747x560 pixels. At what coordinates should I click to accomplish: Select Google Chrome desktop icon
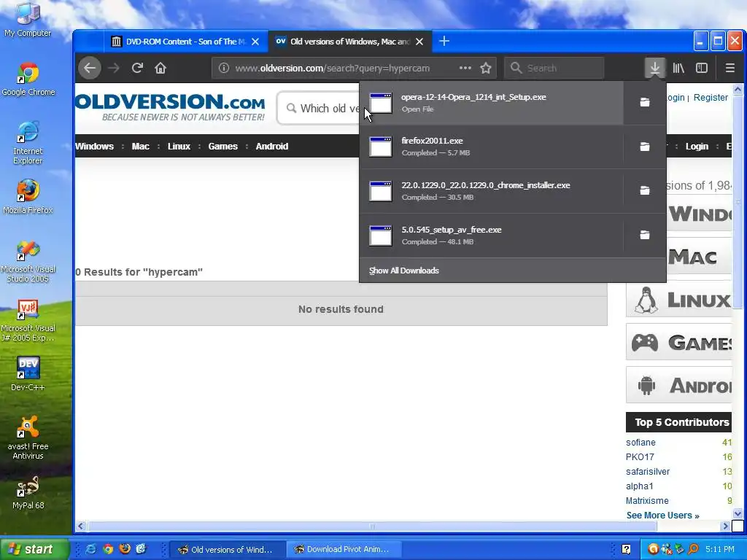pos(28,79)
